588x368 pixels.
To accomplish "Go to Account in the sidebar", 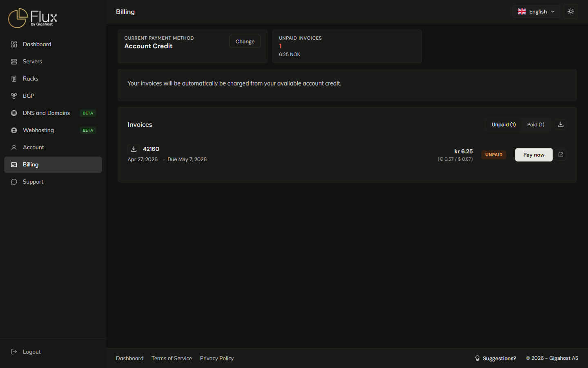I will [53, 147].
